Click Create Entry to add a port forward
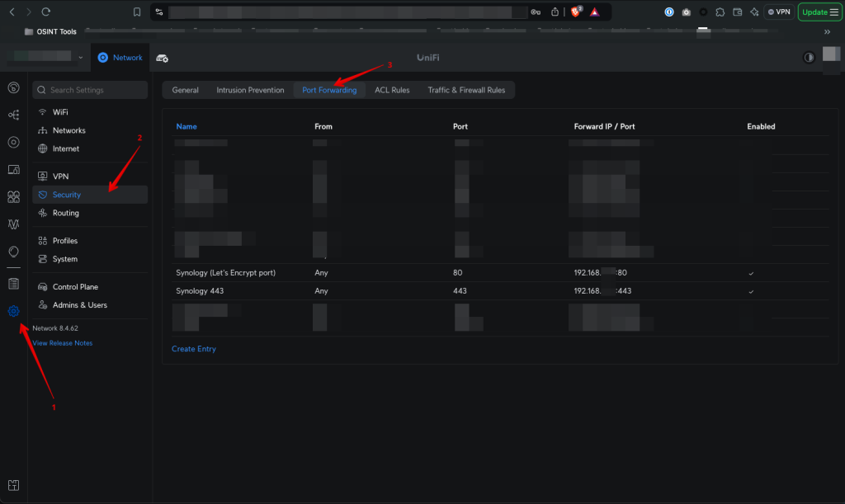 coord(194,349)
